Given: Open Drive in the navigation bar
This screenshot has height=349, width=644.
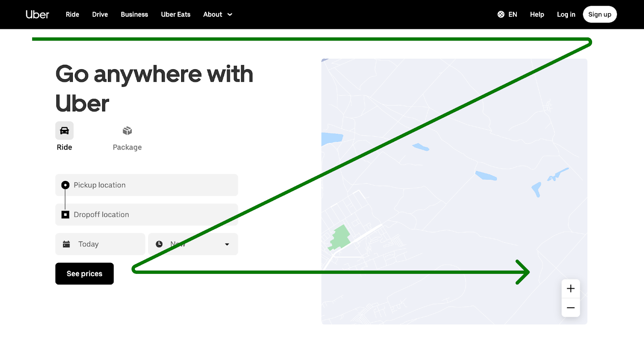Looking at the screenshot, I should pos(100,14).
